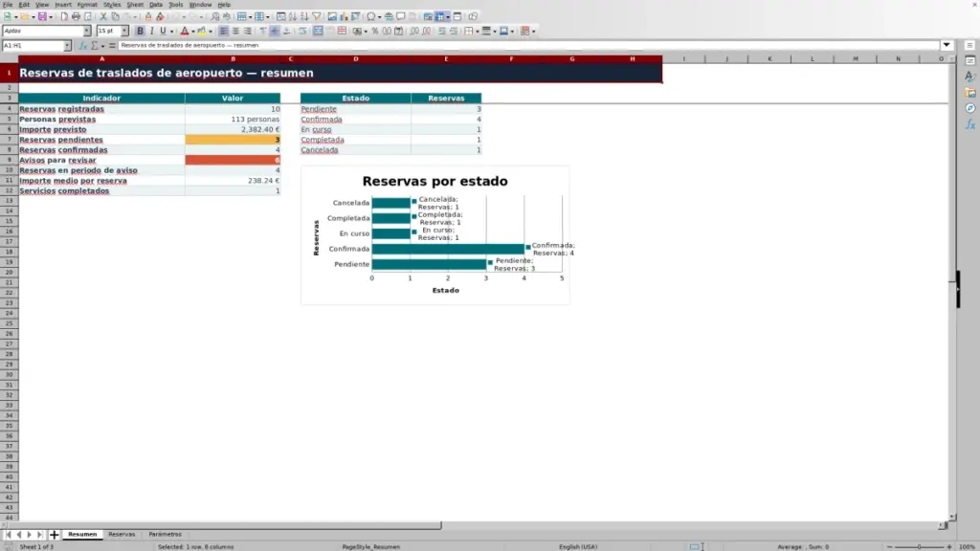Screen dimensions: 980x551
Task: Click the AutoFilter funnel icon
Action: tap(316, 17)
